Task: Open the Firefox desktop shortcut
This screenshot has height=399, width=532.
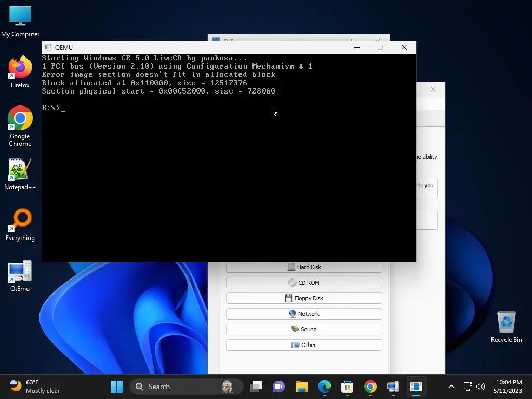Action: click(20, 72)
